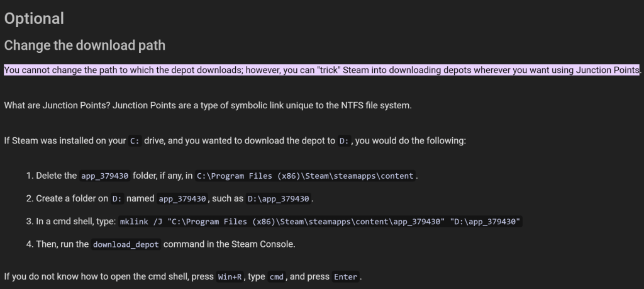The width and height of the screenshot is (644, 289).
Task: Click the steamapps\content path code in step 1
Action: click(306, 176)
